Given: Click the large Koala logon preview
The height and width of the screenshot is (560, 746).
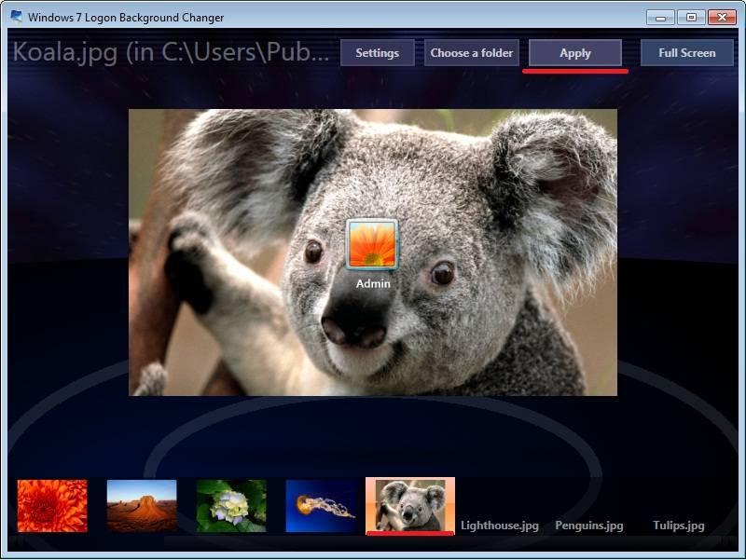Looking at the screenshot, I should (373, 253).
